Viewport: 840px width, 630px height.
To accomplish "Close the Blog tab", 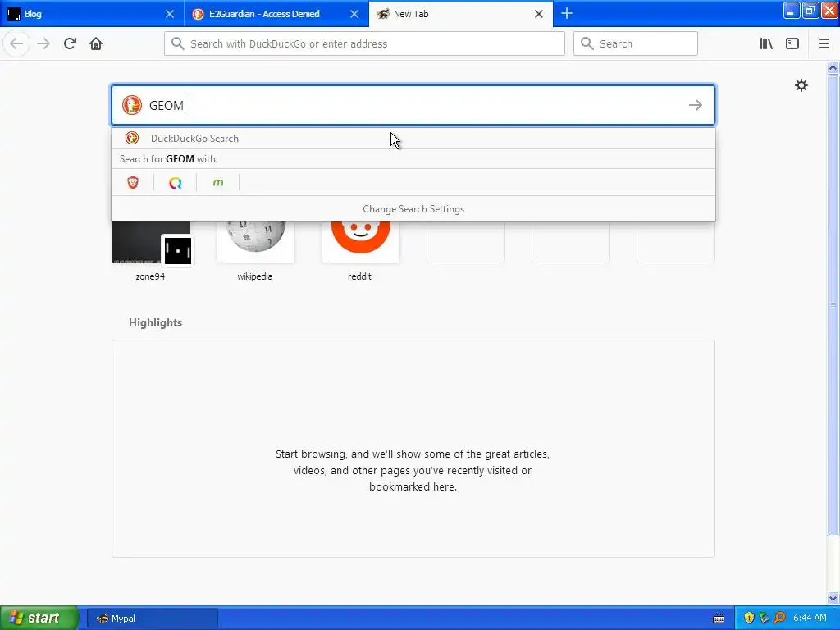I will [x=169, y=14].
